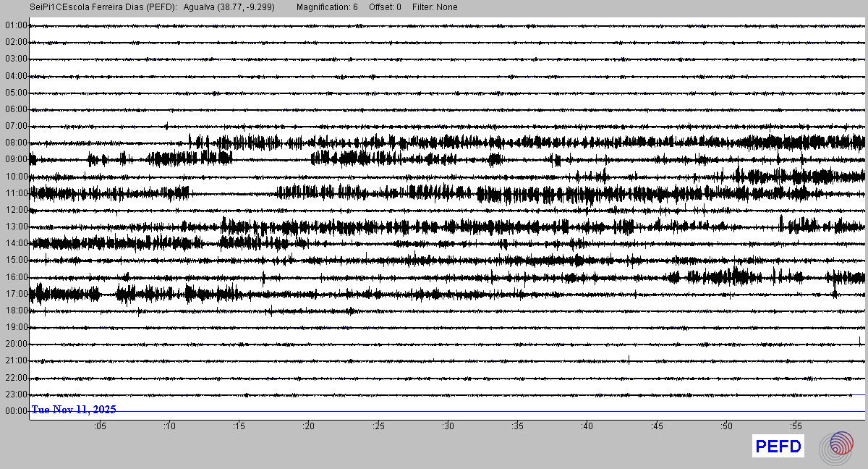Screen dimensions: 868x469
Task: Select the :55 minute axis tick
Action: pyautogui.click(x=796, y=426)
